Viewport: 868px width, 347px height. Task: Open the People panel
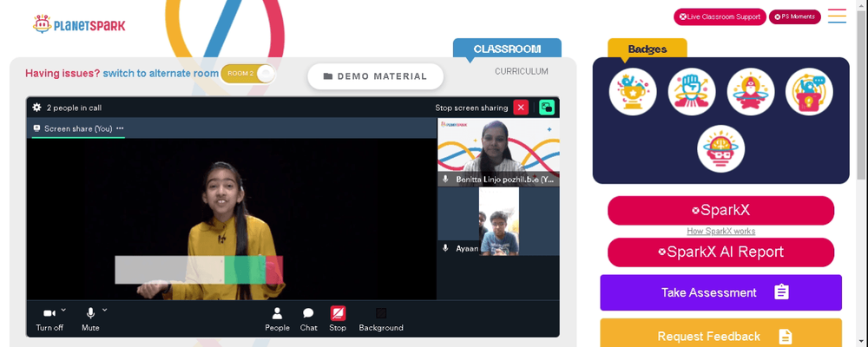tap(277, 319)
